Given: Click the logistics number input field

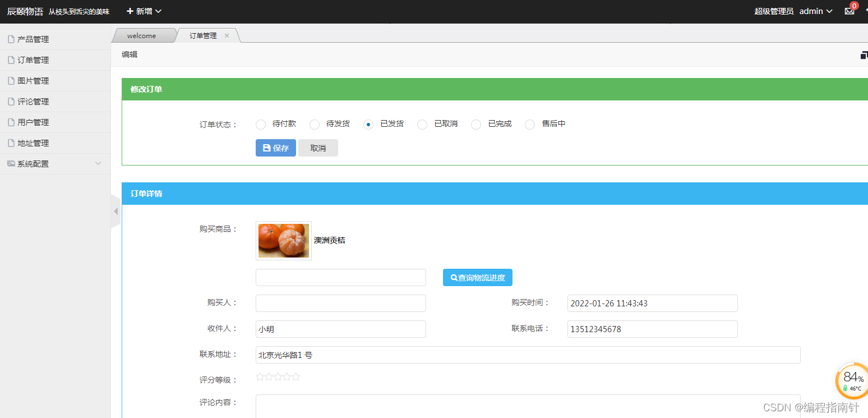Looking at the screenshot, I should (x=341, y=278).
